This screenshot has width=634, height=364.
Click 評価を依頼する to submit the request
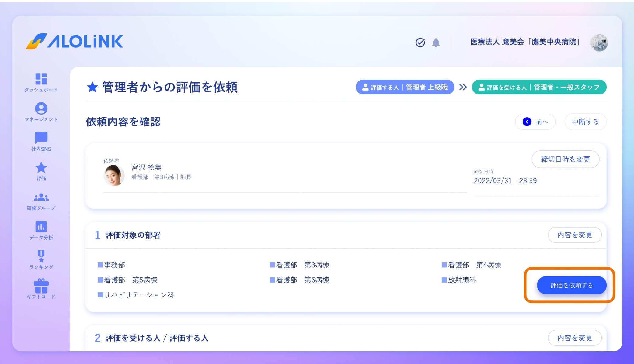pos(571,285)
